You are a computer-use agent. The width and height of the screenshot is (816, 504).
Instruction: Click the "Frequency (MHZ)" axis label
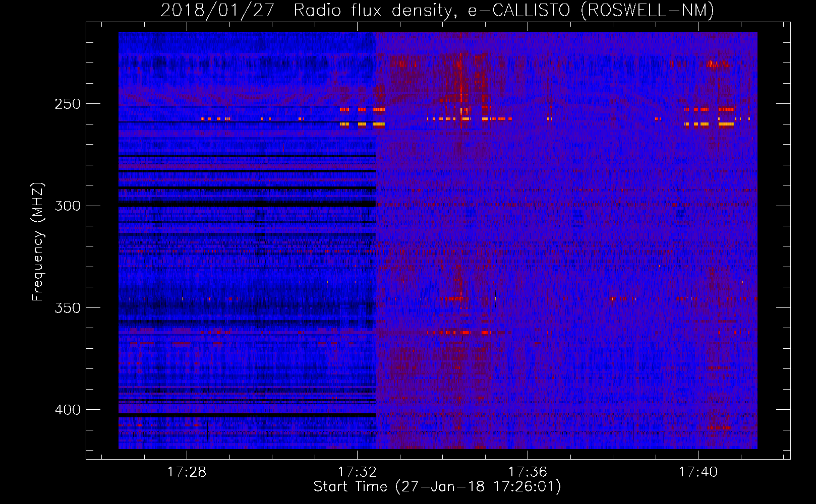click(38, 241)
